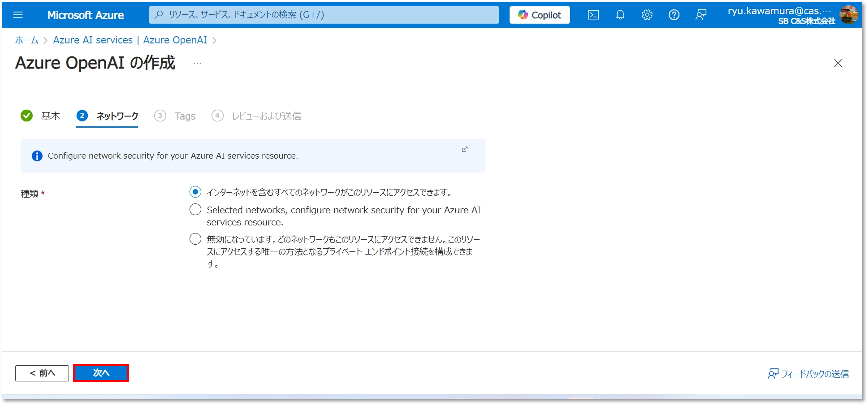Click the info icon in the banner
Screen dimensions: 868x405
[37, 156]
